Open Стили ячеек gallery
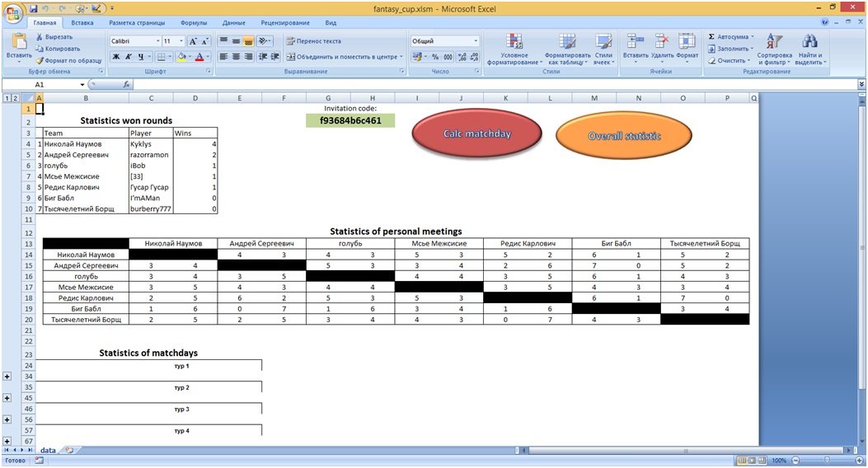The image size is (868, 468). click(603, 49)
